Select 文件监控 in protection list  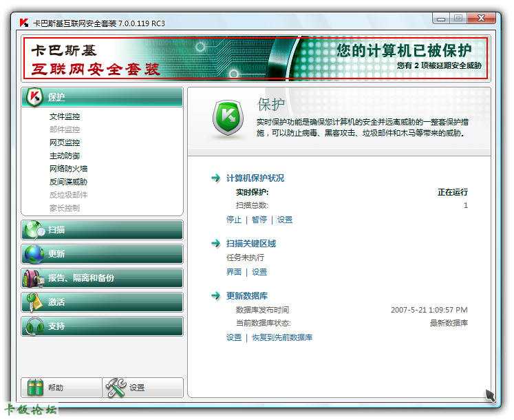pos(65,116)
